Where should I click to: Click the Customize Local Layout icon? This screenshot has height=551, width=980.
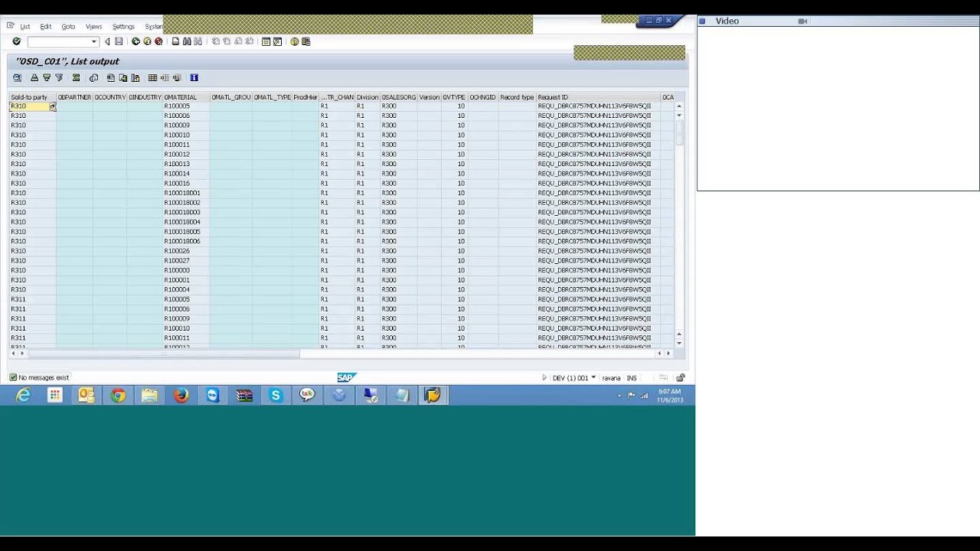[x=305, y=41]
